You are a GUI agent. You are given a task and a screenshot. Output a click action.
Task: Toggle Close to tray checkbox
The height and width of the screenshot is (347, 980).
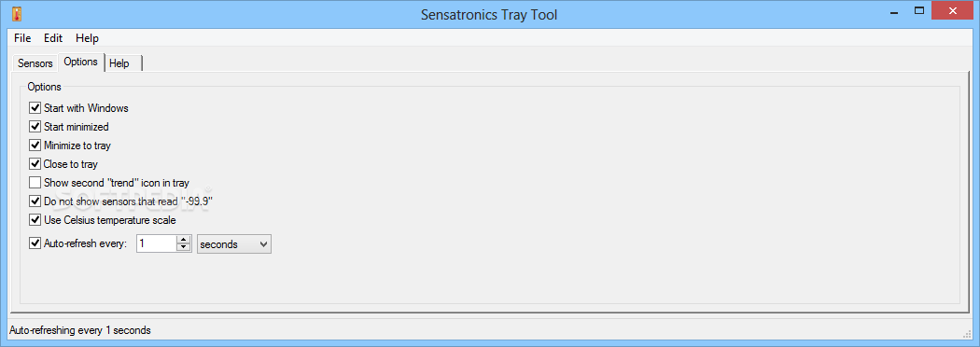point(35,164)
